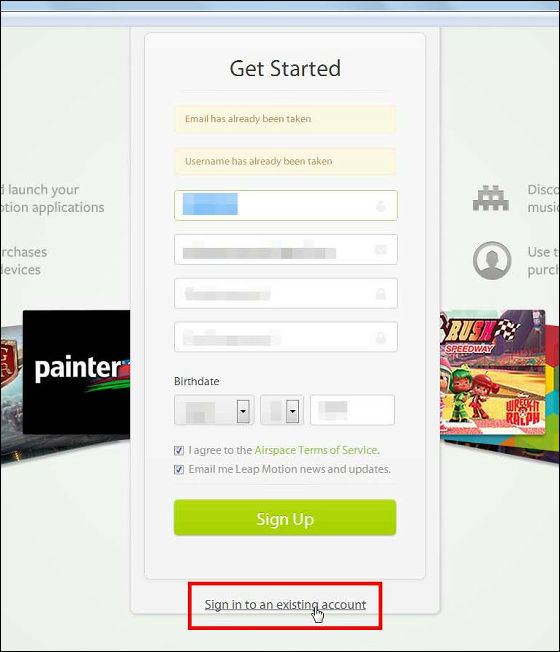Click the round user profile icon
The image size is (560, 652).
[492, 261]
